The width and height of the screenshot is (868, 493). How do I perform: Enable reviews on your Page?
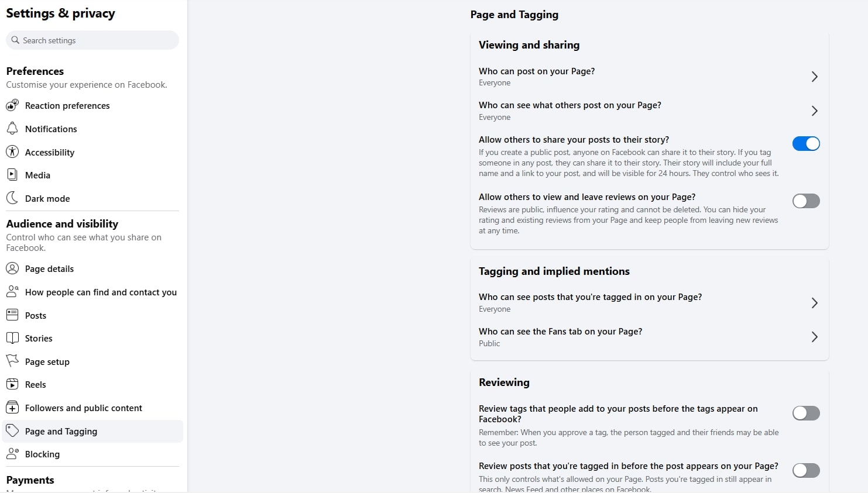pos(806,201)
